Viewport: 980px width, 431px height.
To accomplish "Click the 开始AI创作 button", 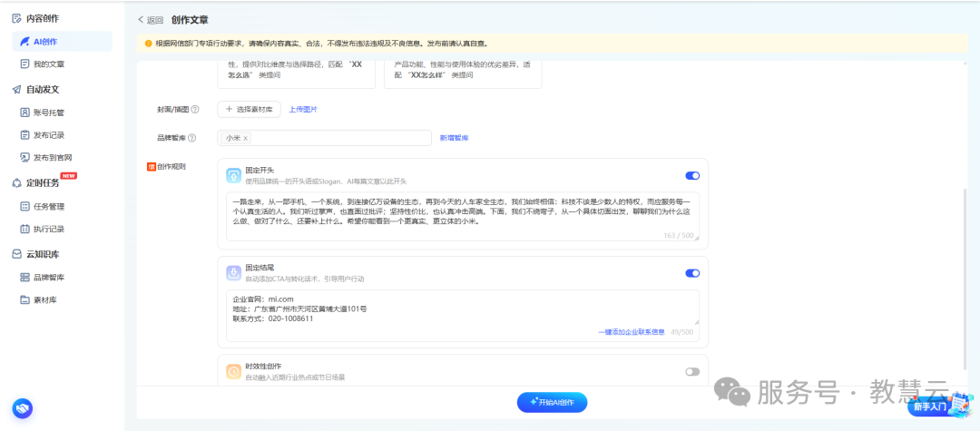I will 552,403.
